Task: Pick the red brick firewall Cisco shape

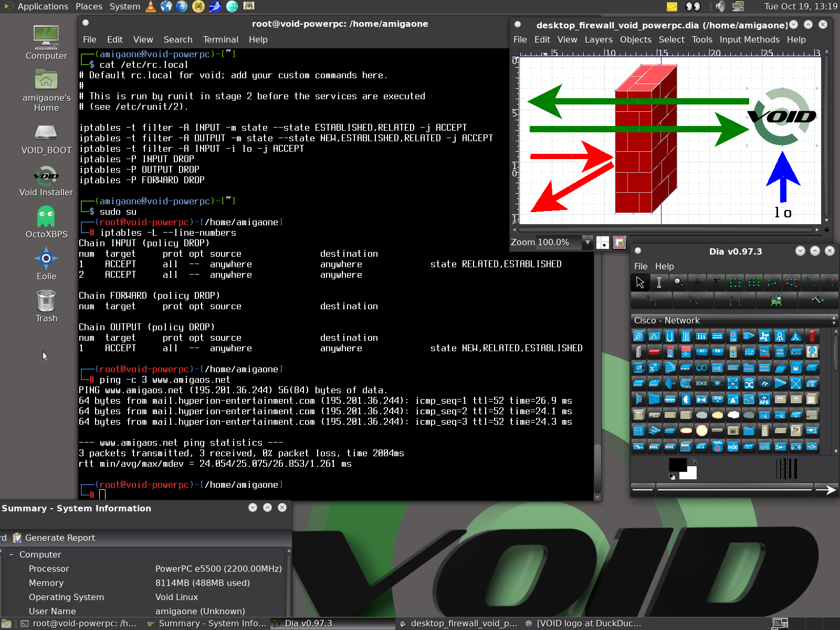Action: point(812,336)
